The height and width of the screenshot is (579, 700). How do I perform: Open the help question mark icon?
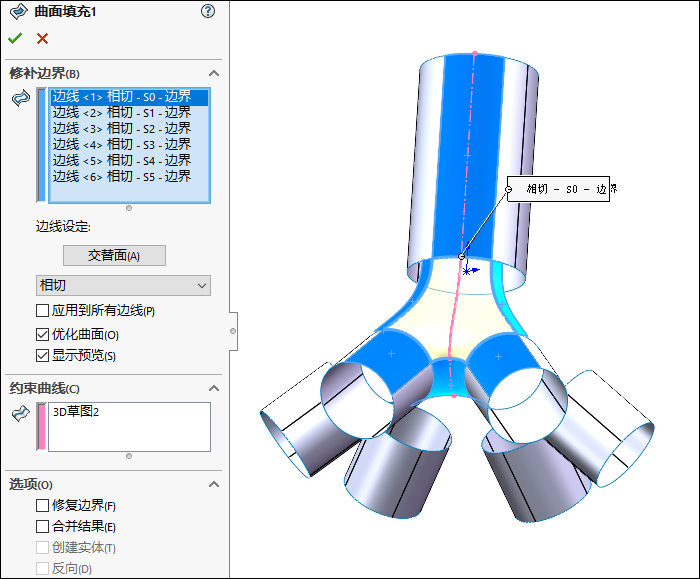click(208, 11)
